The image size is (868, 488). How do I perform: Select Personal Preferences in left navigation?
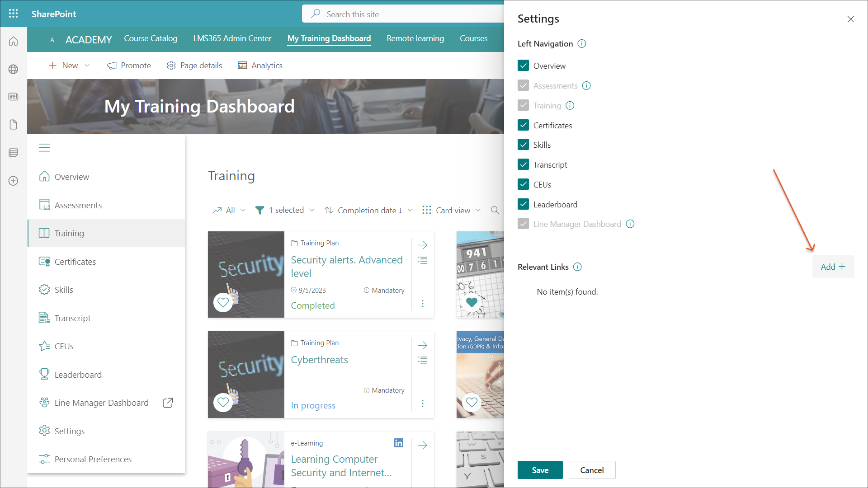[93, 459]
